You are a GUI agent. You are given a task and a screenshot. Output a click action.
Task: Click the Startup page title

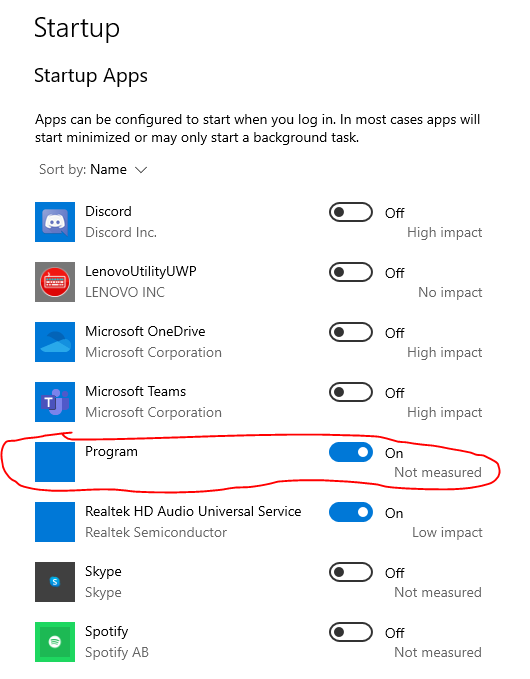coord(77,29)
